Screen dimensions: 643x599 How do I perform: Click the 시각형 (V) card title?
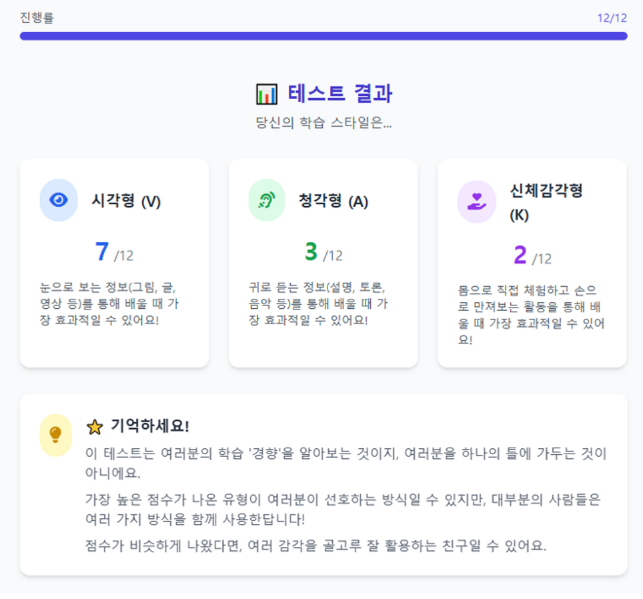pos(126,200)
